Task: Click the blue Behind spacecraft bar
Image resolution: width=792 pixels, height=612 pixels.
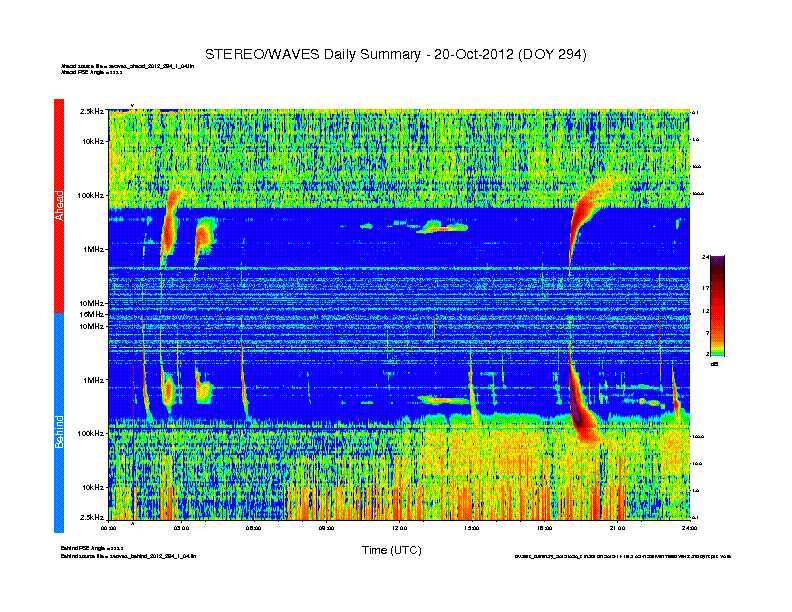Action: 59,423
